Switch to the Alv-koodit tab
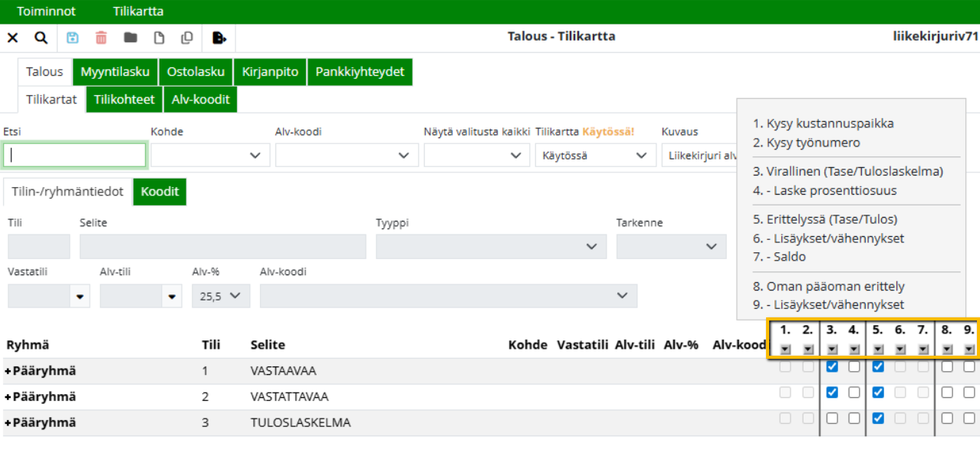The image size is (980, 450). tap(200, 100)
